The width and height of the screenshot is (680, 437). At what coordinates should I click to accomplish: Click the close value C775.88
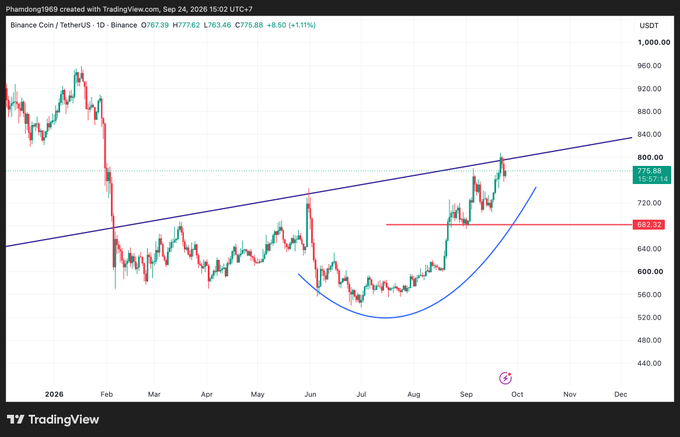249,25
